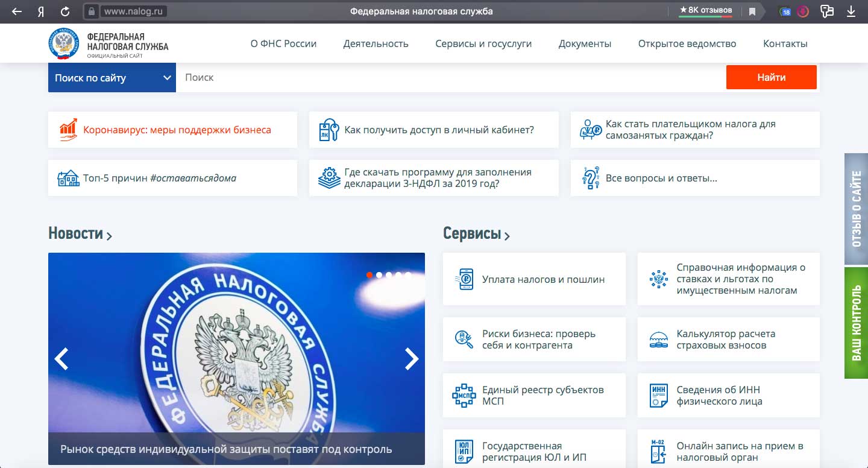Click the pink circular download-arrow extension icon
The height and width of the screenshot is (468, 868).
coord(802,11)
